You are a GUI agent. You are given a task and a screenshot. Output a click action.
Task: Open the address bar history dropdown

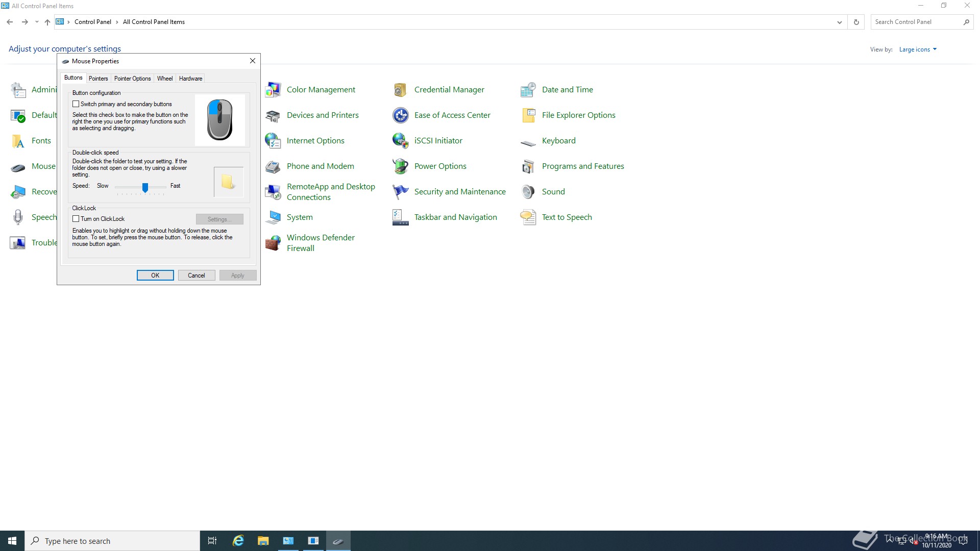839,22
